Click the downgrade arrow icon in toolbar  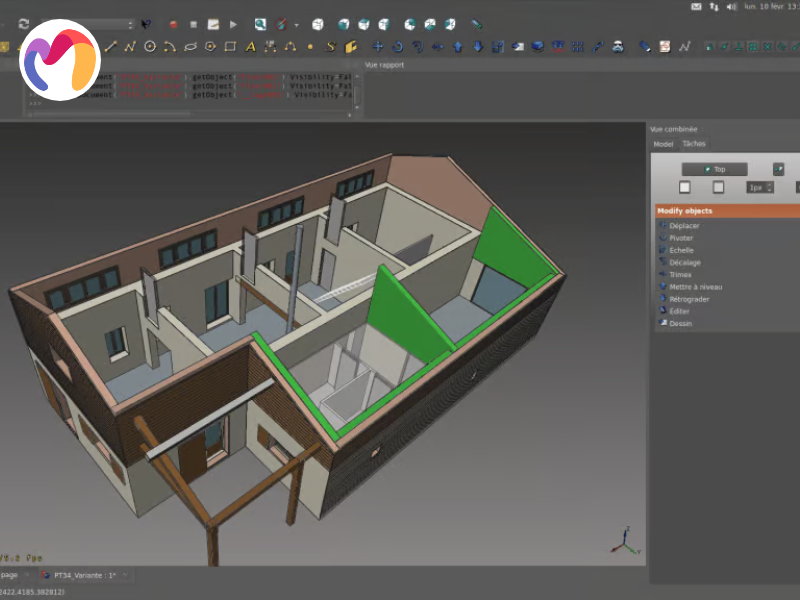coord(478,46)
